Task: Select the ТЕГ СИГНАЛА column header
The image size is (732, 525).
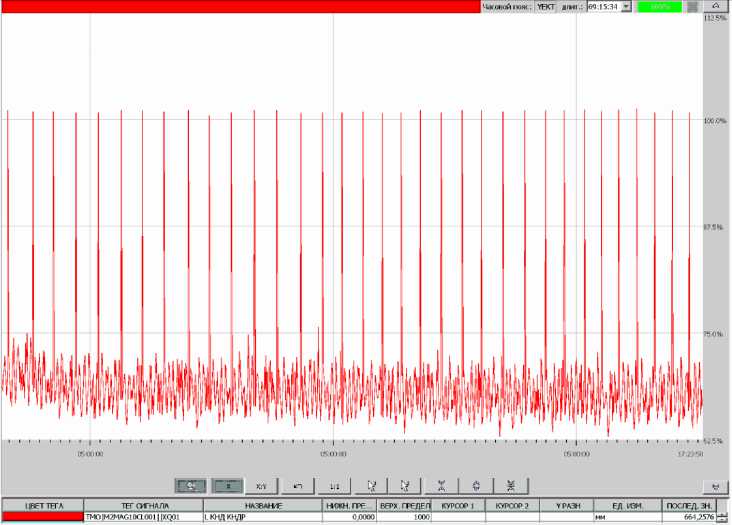Action: [x=142, y=505]
